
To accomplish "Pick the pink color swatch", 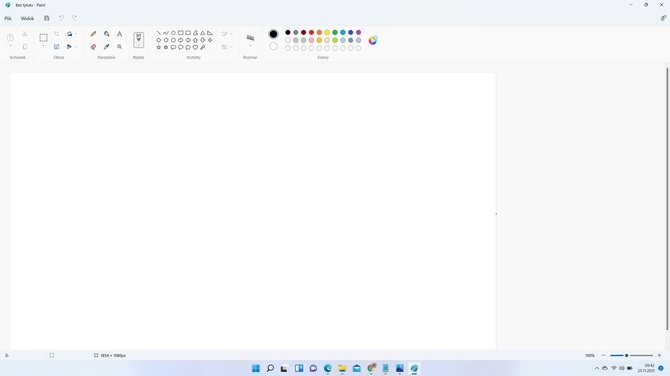I will 311,40.
